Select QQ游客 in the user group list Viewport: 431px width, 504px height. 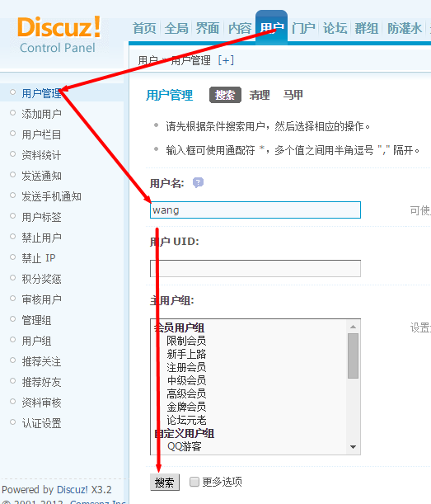point(185,446)
